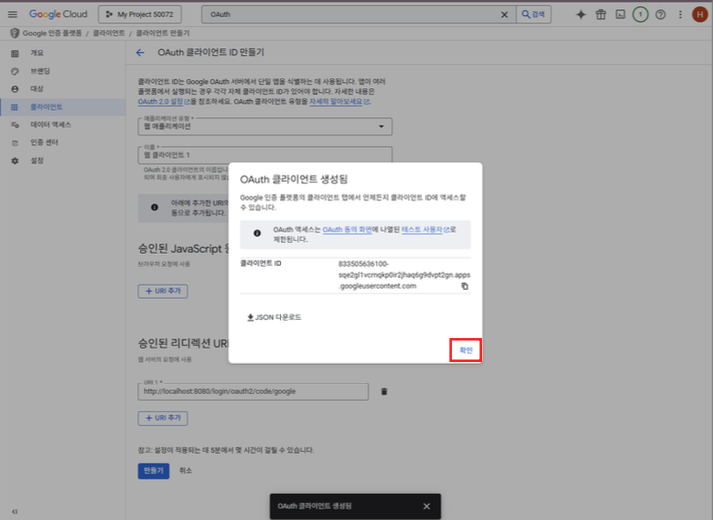
Task: Click the 검색 search button
Action: (533, 15)
